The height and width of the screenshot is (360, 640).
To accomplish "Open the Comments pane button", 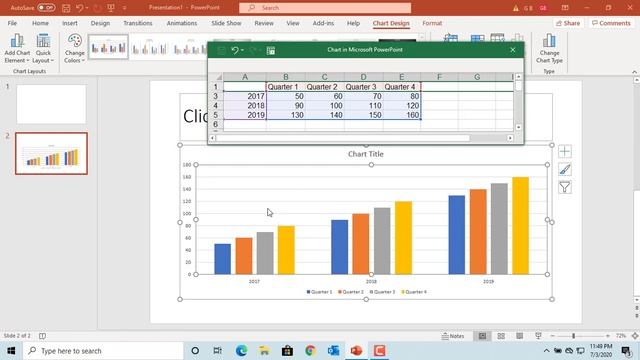I will 611,23.
